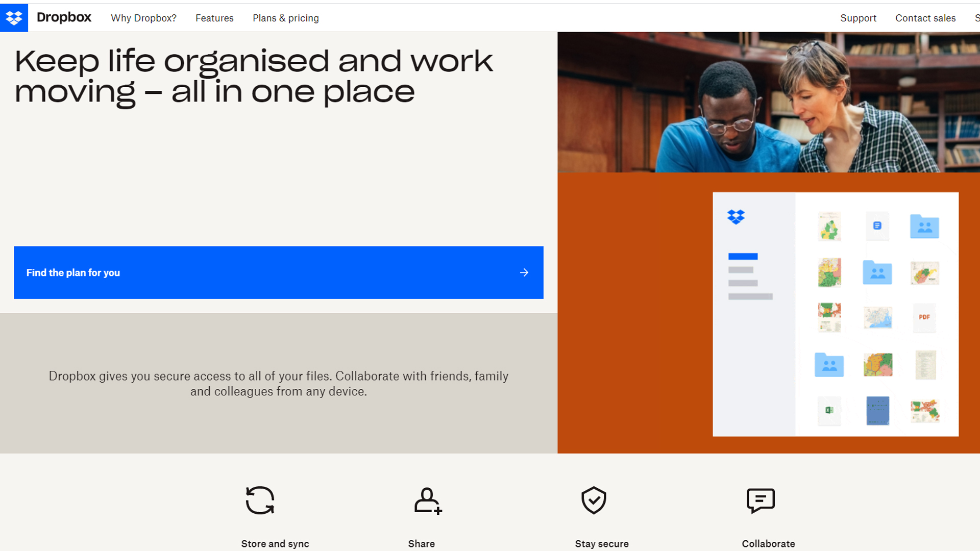The height and width of the screenshot is (551, 980).
Task: Click the middle shared folder in the illustration
Action: tap(877, 273)
